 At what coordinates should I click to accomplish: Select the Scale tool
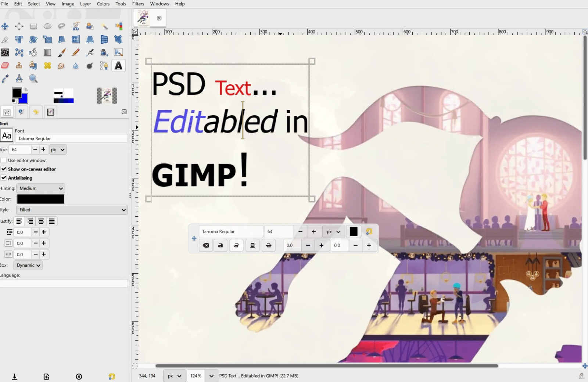[47, 39]
